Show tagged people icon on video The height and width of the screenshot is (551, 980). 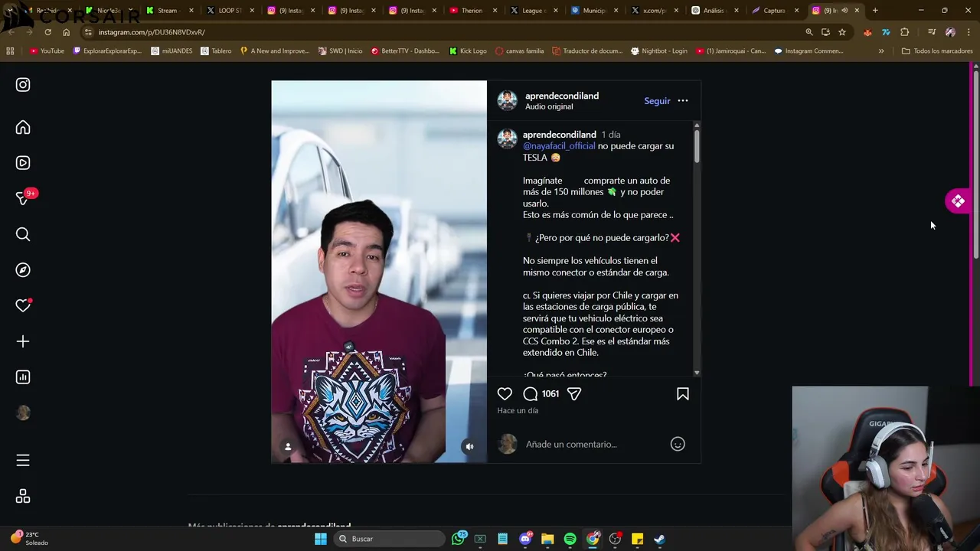pos(288,447)
